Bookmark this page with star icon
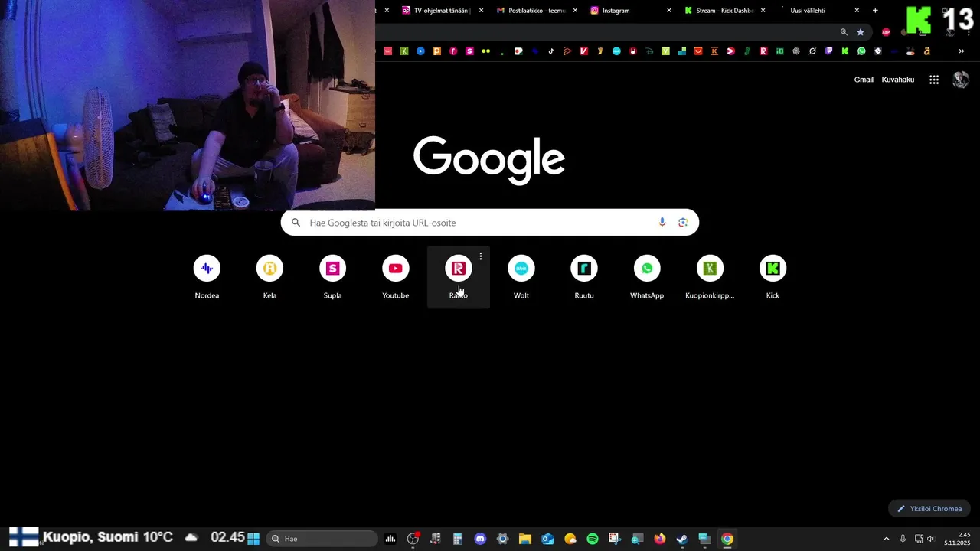This screenshot has height=551, width=980. [x=861, y=32]
